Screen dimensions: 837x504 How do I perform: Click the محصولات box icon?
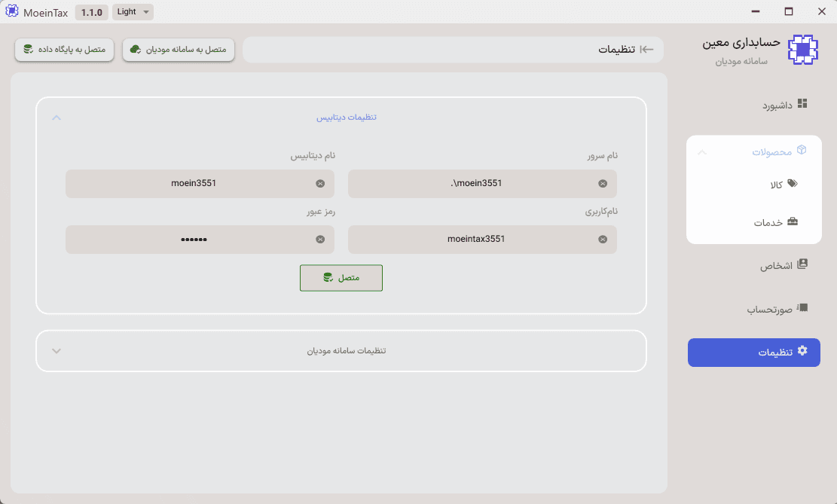tap(802, 150)
